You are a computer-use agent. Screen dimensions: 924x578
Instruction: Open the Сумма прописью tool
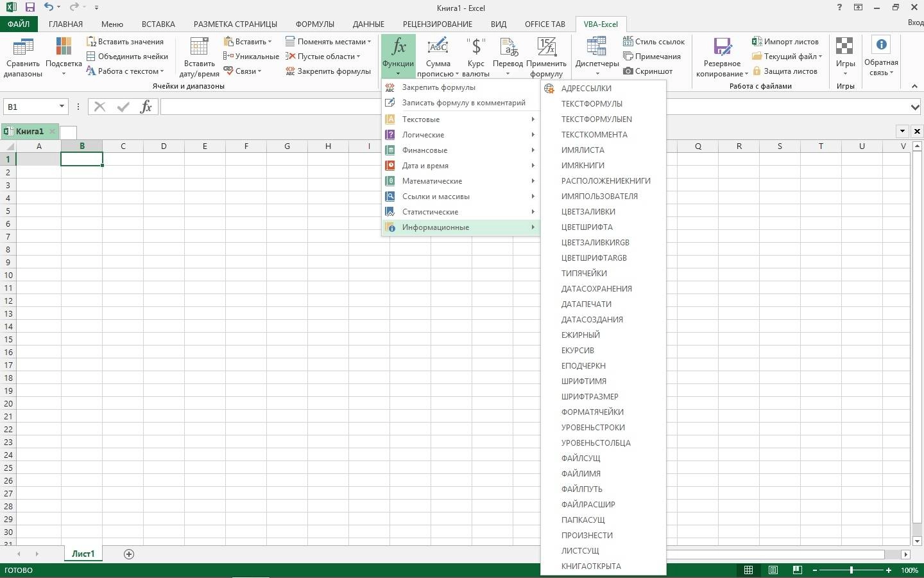point(438,57)
